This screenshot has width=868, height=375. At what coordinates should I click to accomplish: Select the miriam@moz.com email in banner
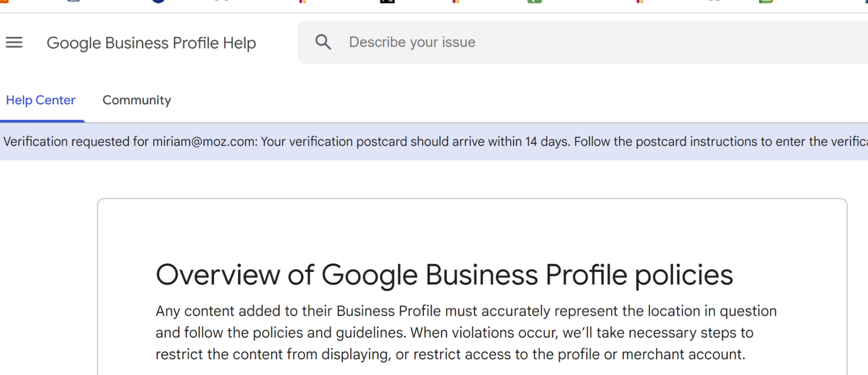[205, 142]
